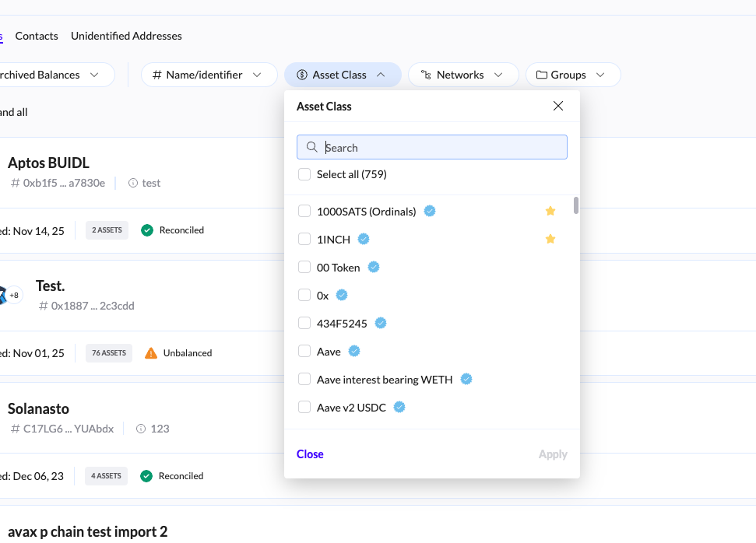Viewport: 756px width, 543px height.
Task: Collapse the Asset Class filter dropdown
Action: [343, 75]
